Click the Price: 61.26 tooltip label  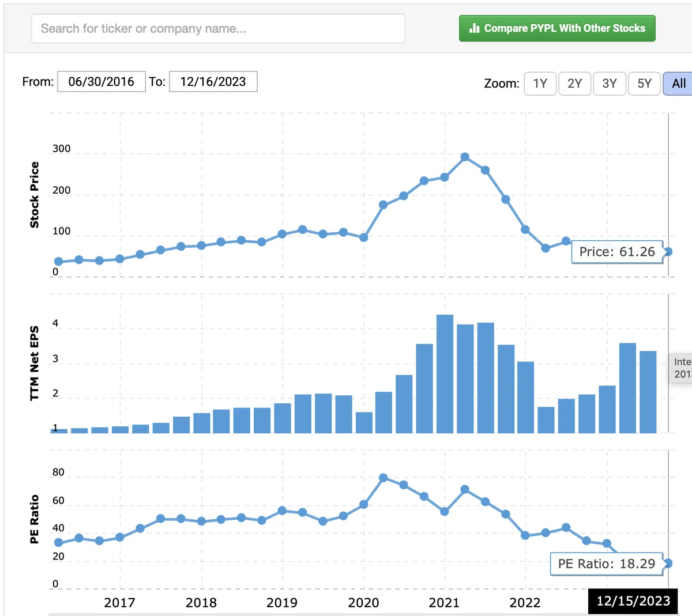click(617, 252)
